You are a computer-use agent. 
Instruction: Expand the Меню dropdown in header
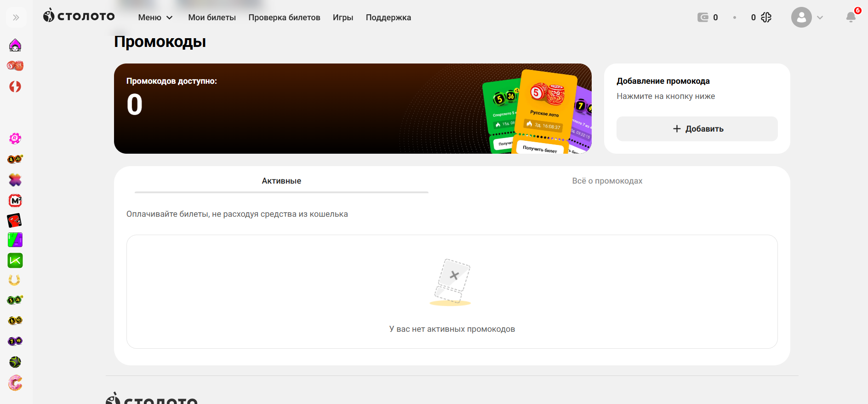tap(155, 17)
